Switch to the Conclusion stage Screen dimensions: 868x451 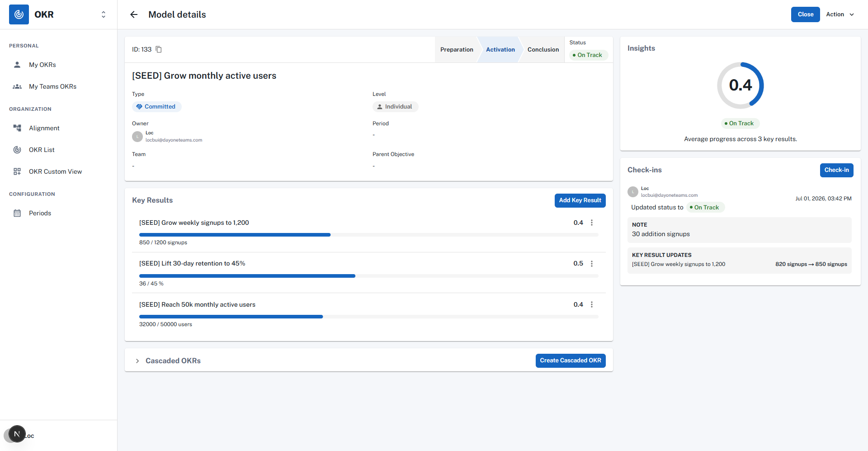(543, 50)
